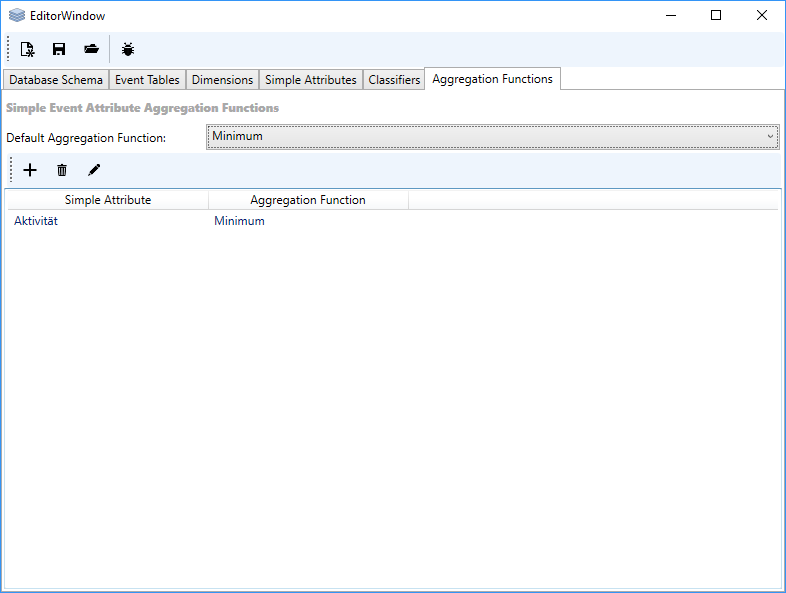Screen dimensions: 786x593
Task: Select the Aktivität row in the list
Action: click(36, 221)
